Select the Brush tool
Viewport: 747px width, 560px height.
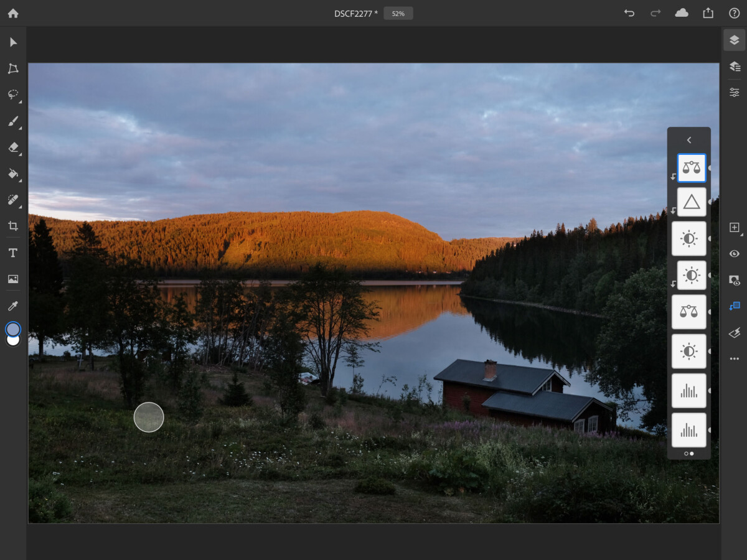click(13, 121)
